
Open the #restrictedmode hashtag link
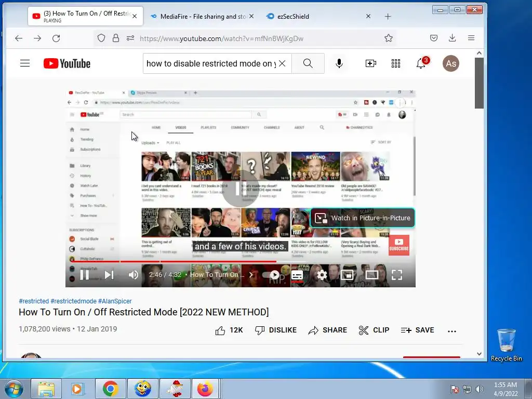(x=73, y=301)
